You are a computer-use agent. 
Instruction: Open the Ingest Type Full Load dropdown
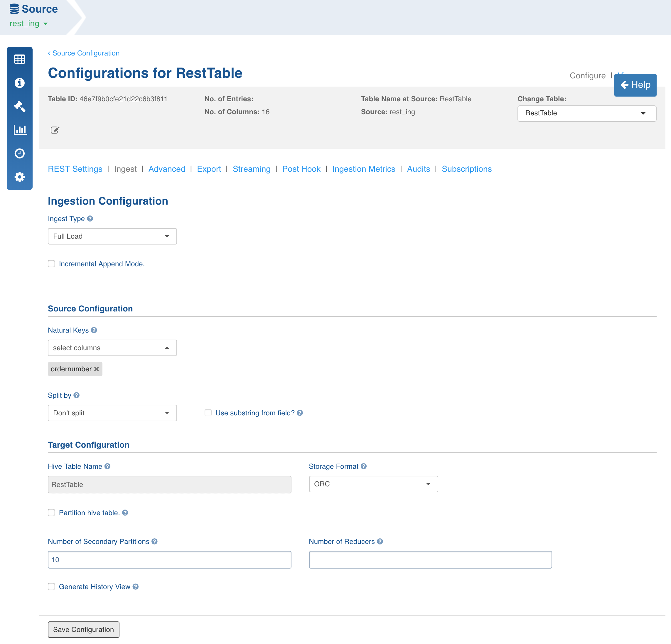[x=112, y=236]
